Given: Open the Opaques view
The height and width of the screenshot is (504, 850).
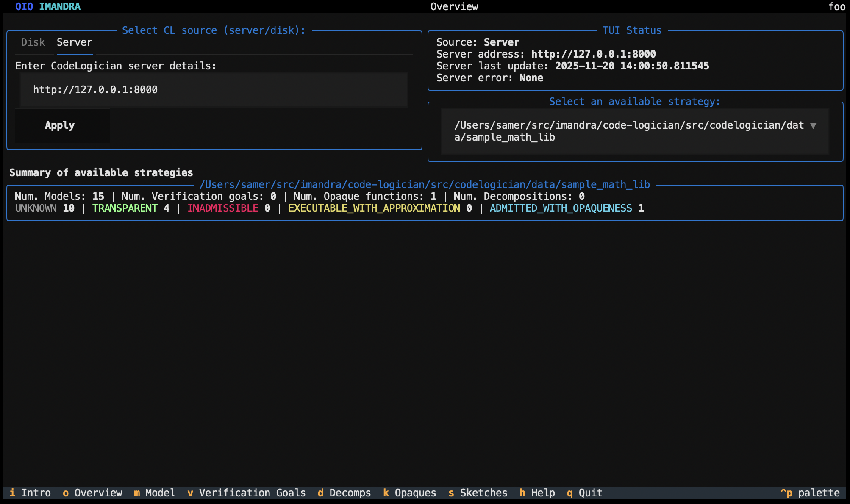Looking at the screenshot, I should pos(410,493).
